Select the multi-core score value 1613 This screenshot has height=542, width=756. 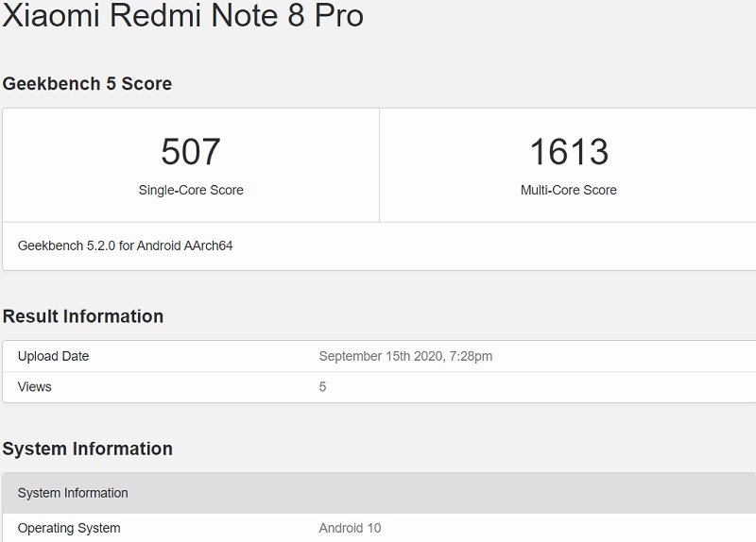coord(569,152)
